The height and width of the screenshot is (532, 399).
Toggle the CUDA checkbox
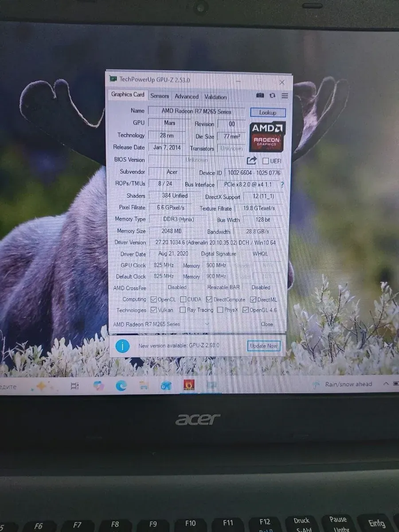click(x=183, y=300)
